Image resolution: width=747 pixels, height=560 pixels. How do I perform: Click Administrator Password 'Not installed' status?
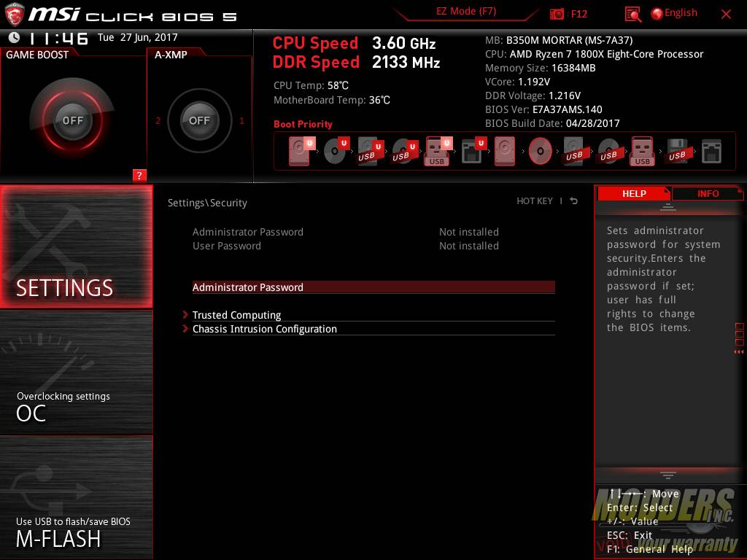click(x=469, y=232)
